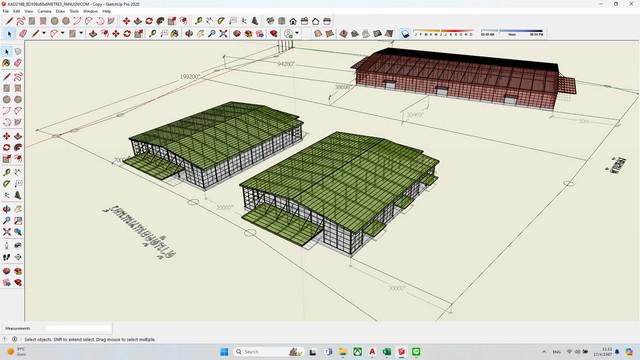Screen dimensions: 640x360
Task: Open the Window menu
Action: [x=90, y=11]
